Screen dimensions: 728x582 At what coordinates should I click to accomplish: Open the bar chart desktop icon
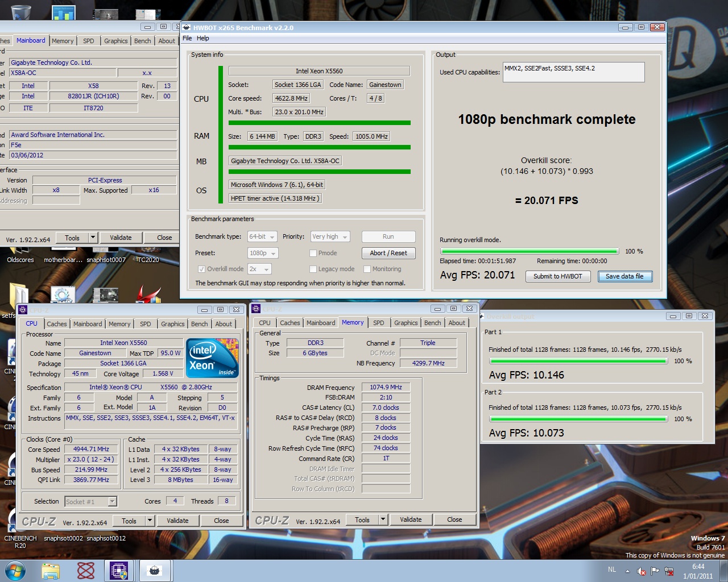pos(63,13)
